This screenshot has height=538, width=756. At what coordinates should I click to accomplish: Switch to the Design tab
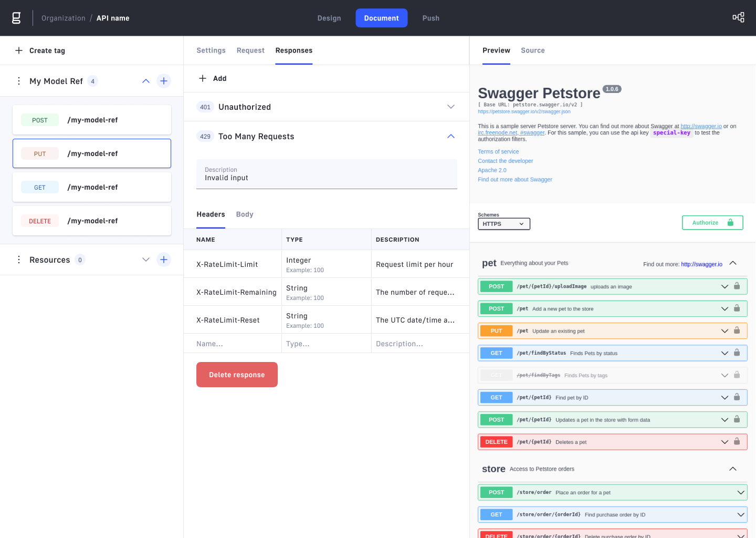coord(329,17)
